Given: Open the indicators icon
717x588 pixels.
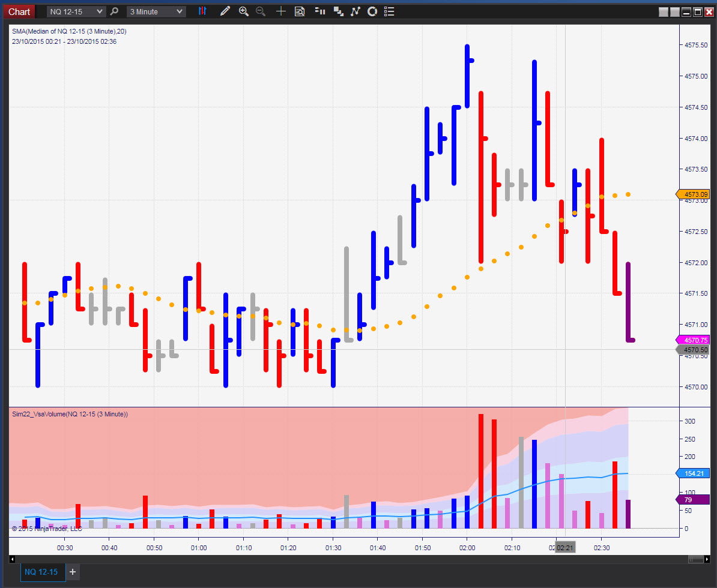Looking at the screenshot, I should coord(355,11).
